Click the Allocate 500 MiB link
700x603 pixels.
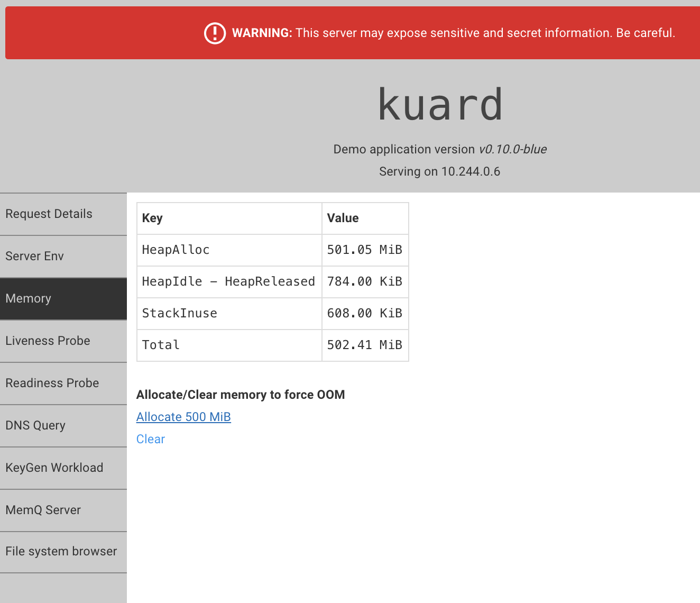[x=183, y=417]
